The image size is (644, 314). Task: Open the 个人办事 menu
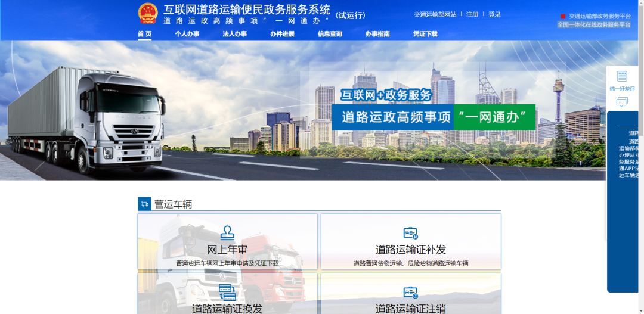[x=187, y=34]
